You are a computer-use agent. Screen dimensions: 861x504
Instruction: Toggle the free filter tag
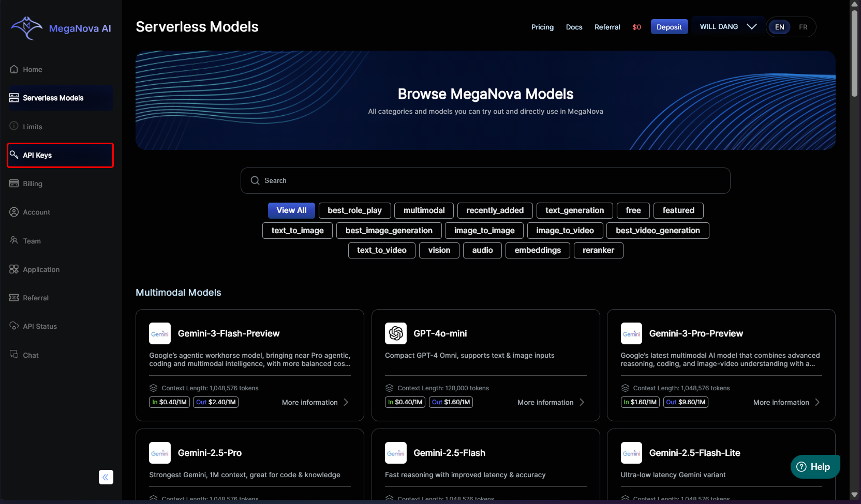(633, 210)
